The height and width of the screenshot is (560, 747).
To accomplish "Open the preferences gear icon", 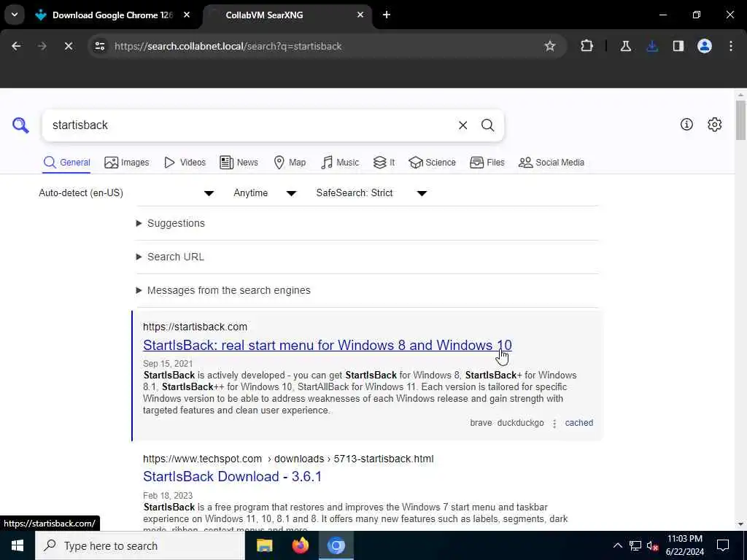I will point(714,124).
